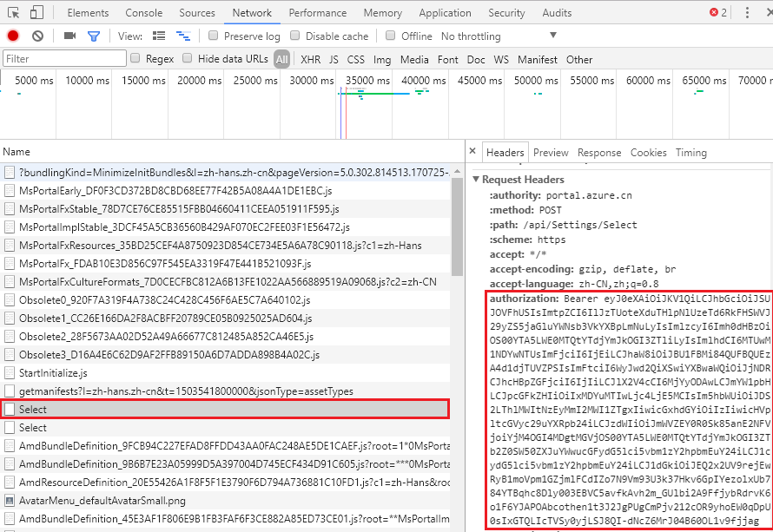773x532 pixels.
Task: Filter requests by XHR type
Action: (310, 60)
